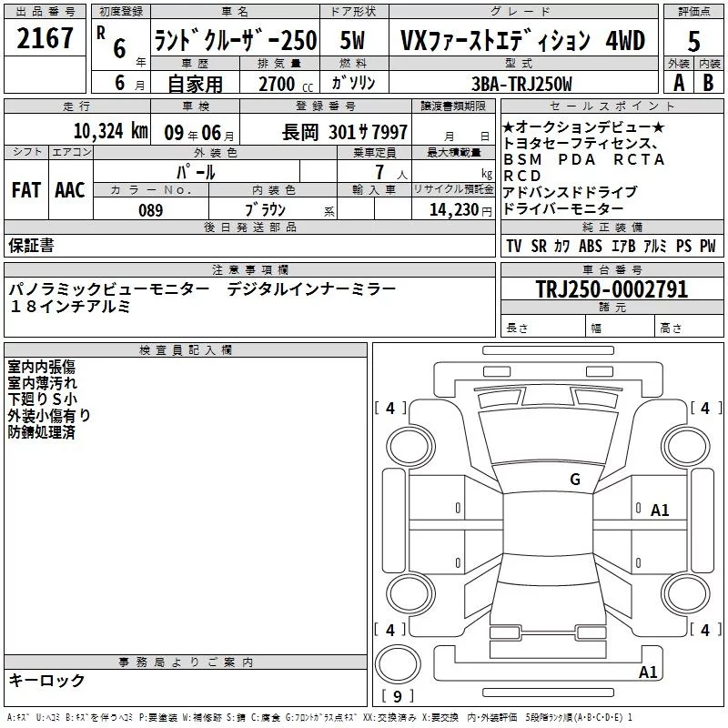Viewport: 728px width, 728px height.
Task: Click inspector note 外装小傷有り
Action: pyautogui.click(x=49, y=416)
